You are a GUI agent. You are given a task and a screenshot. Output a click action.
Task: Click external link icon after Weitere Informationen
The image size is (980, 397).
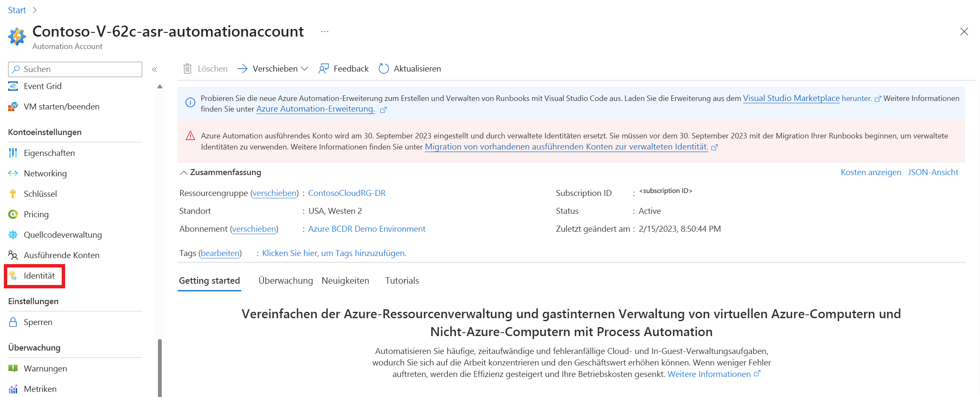pyautogui.click(x=757, y=373)
